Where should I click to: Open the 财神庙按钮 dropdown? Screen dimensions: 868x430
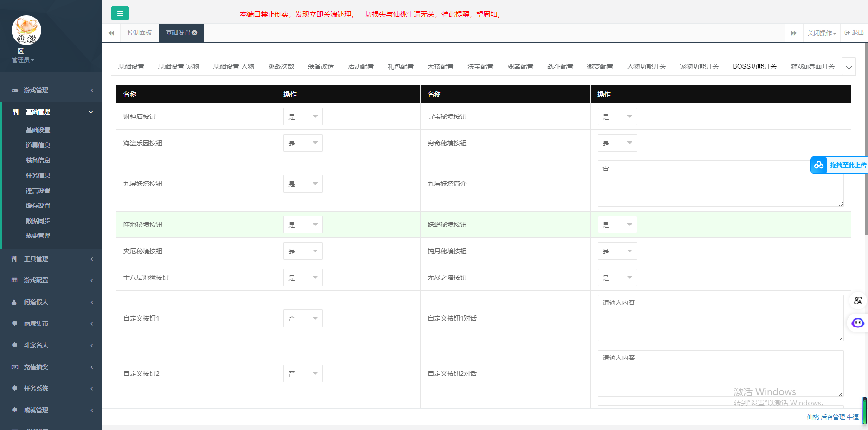click(x=303, y=116)
